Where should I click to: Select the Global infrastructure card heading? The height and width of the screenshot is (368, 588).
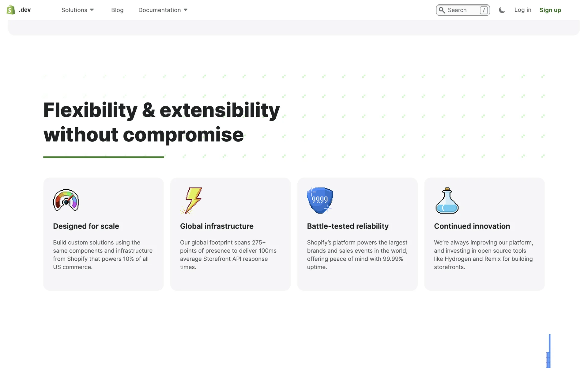(217, 226)
